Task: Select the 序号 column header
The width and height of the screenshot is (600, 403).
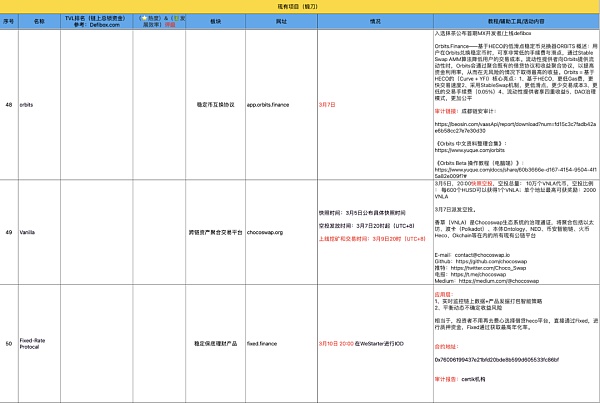Action: point(9,19)
